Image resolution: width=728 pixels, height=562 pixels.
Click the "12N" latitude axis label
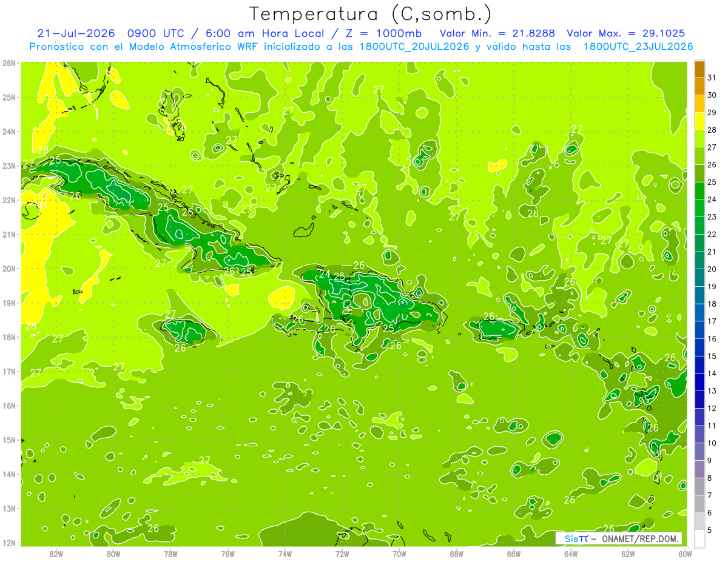8,543
